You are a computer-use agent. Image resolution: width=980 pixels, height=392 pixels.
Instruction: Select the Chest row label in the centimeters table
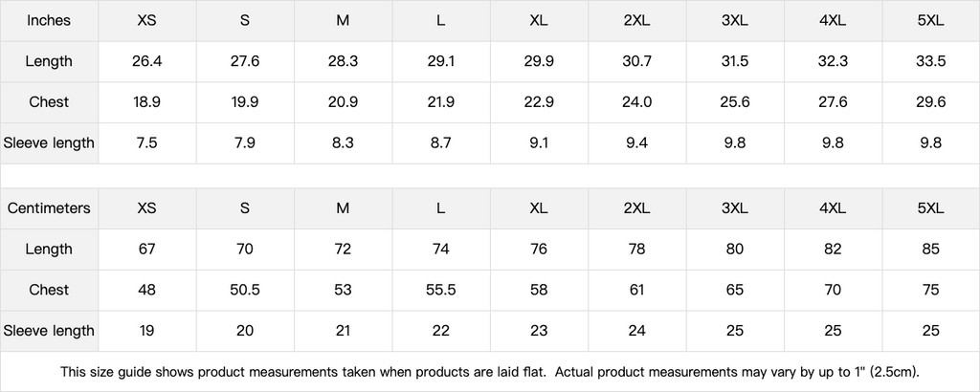[49, 290]
